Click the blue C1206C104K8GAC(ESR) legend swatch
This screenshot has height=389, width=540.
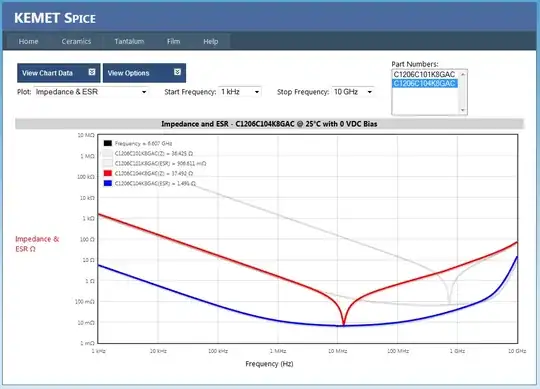pyautogui.click(x=108, y=183)
